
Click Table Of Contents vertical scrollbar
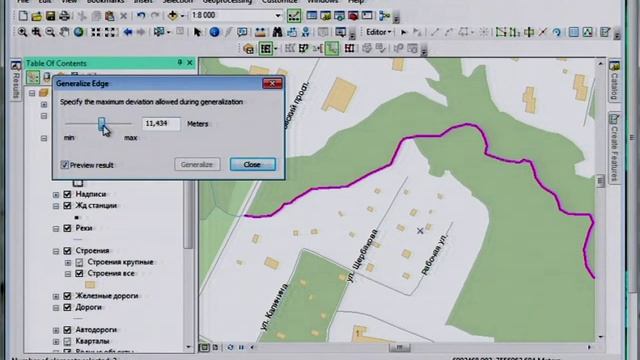pyautogui.click(x=188, y=214)
